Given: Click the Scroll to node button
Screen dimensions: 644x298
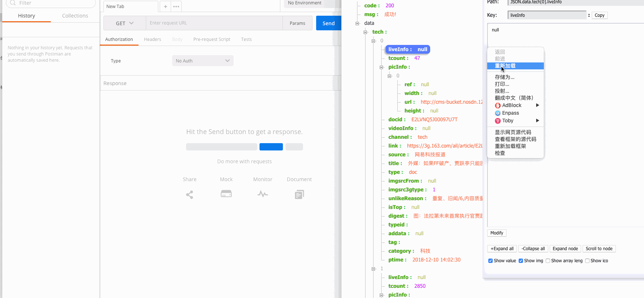Looking at the screenshot, I should [599, 249].
